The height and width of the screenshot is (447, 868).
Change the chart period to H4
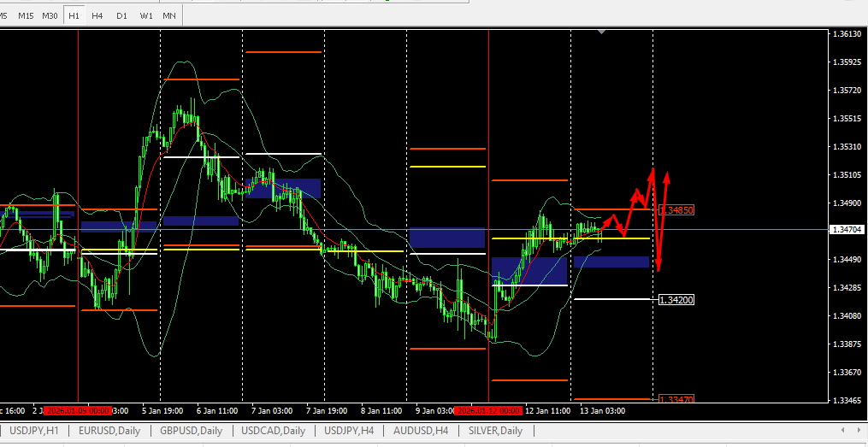pos(97,15)
